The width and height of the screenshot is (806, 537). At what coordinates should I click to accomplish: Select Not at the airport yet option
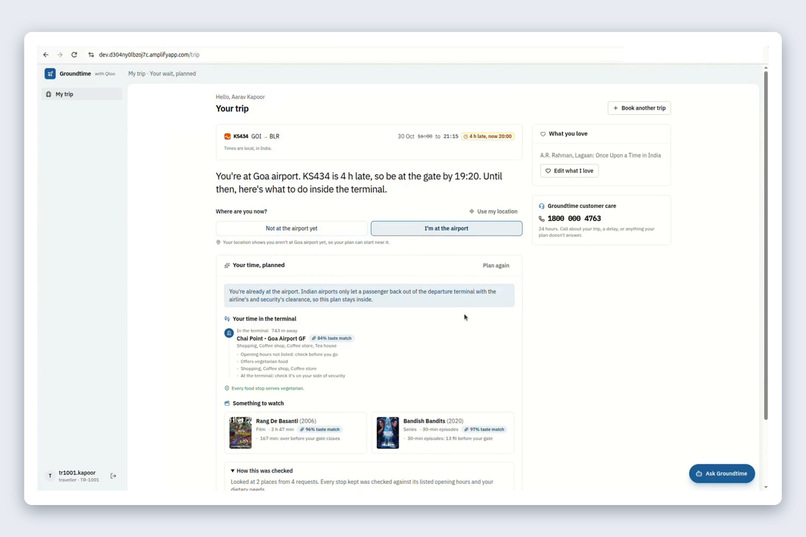(291, 228)
